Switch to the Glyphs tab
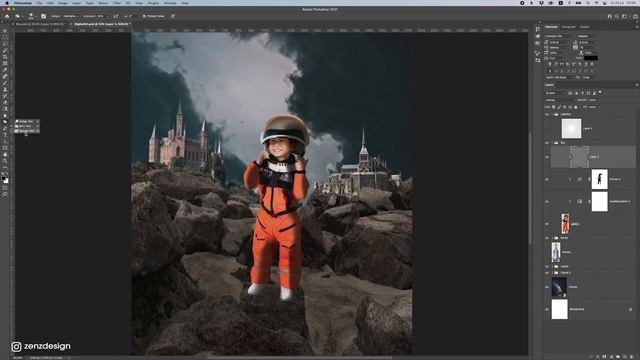This screenshot has height=360, width=640. (x=584, y=27)
